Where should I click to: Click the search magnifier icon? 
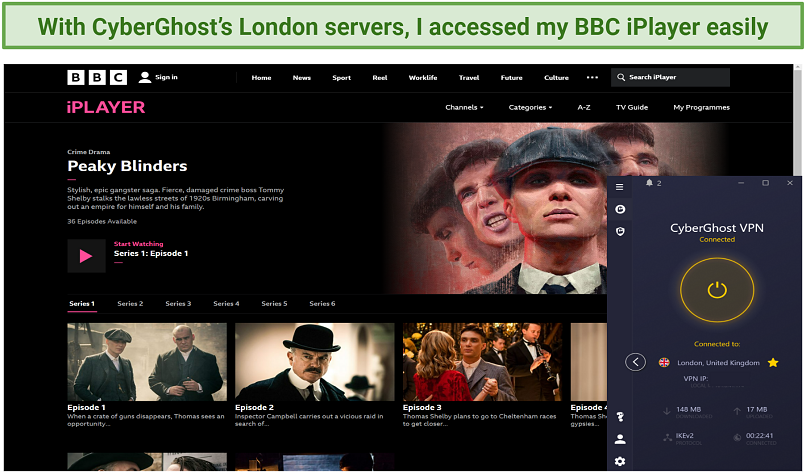click(x=621, y=77)
